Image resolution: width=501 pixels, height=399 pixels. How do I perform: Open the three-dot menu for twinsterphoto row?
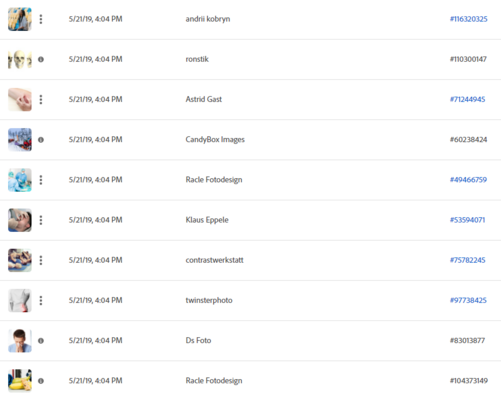41,300
